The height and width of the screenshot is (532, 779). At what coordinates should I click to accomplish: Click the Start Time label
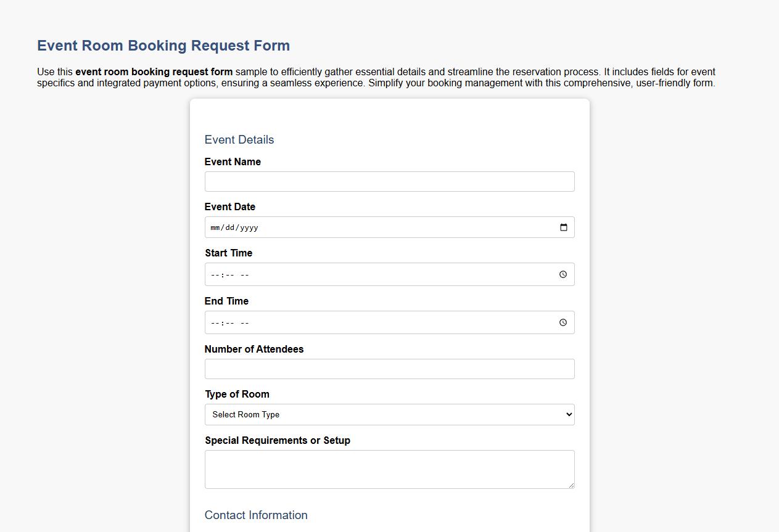[228, 253]
